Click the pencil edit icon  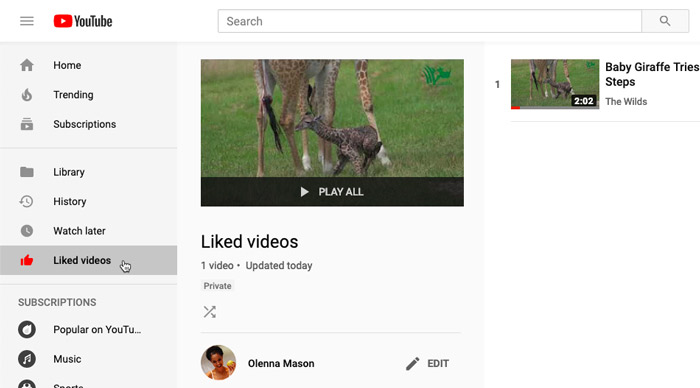click(x=412, y=363)
